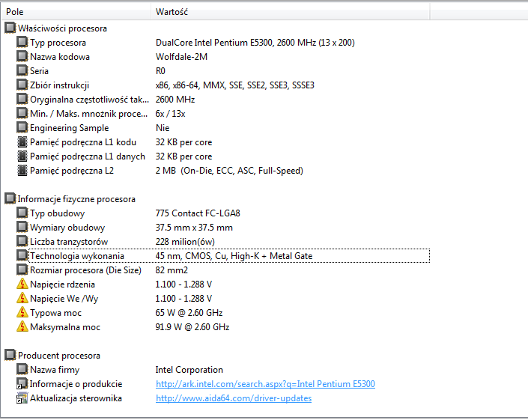
Task: Click the 37.5 mm x 37.5 mm value
Action: click(x=194, y=227)
